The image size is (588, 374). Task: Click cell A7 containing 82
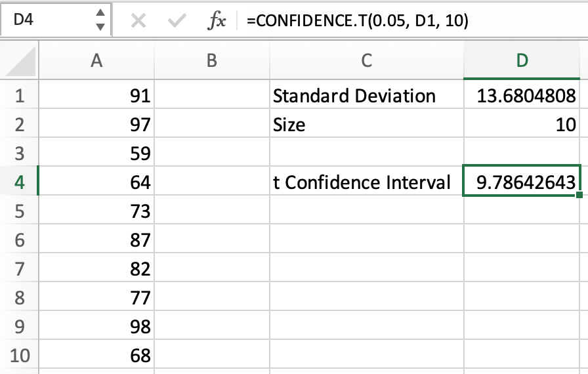coord(96,269)
